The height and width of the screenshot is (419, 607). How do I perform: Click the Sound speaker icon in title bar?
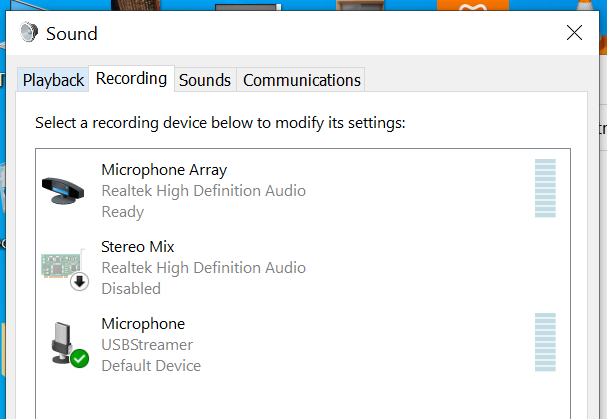point(29,32)
